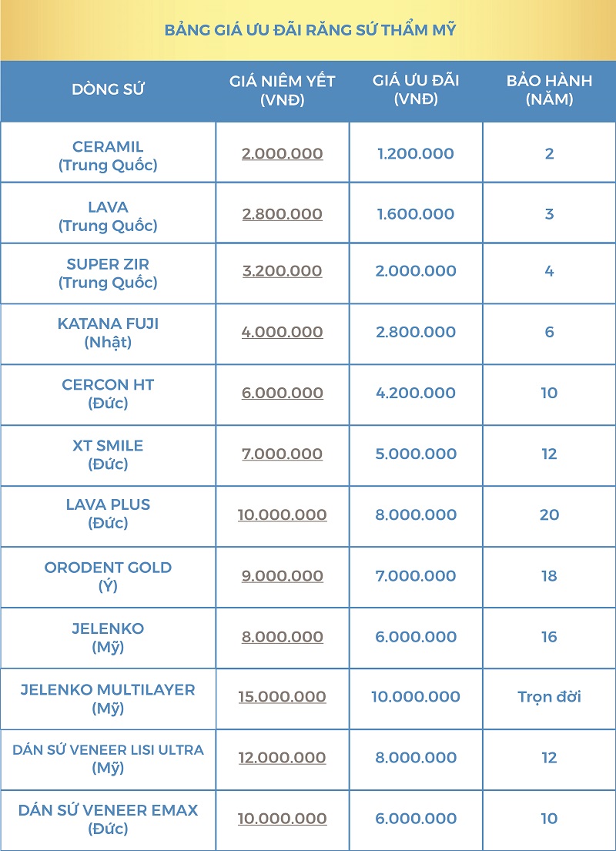
Task: Select the ORODENT GOLD (Ý) row name
Action: pos(108,576)
